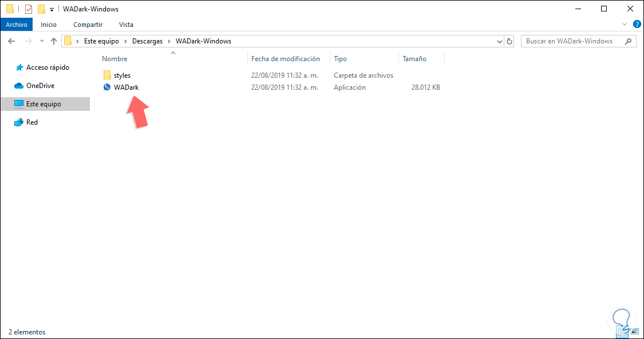Navigate to Este equipo in breadcrumb

coord(101,41)
